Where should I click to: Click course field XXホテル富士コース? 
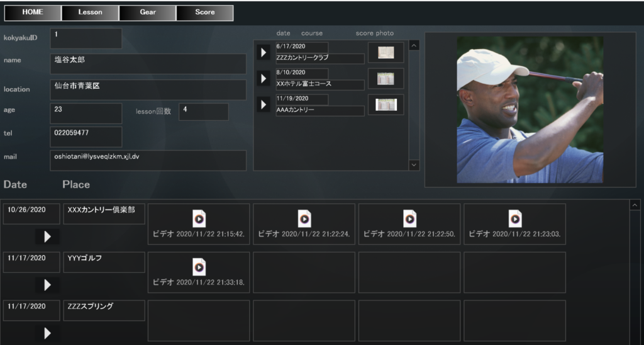(320, 84)
